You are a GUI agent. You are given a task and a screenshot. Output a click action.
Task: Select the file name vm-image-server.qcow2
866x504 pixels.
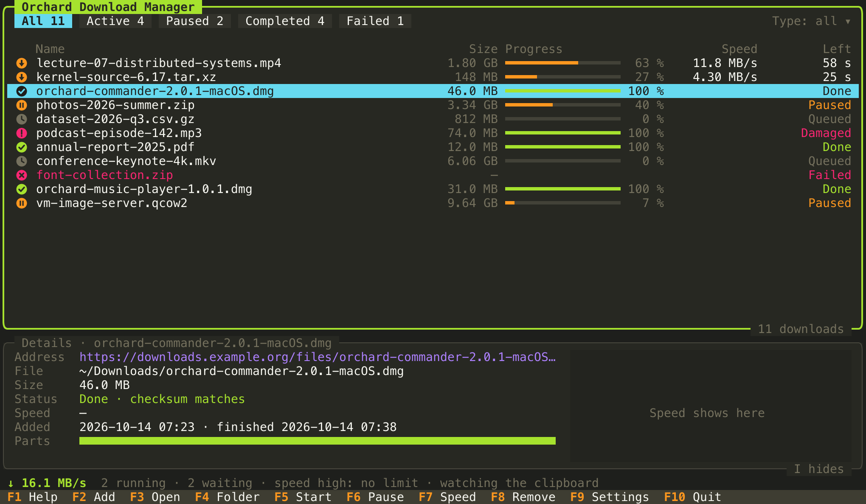pyautogui.click(x=112, y=203)
